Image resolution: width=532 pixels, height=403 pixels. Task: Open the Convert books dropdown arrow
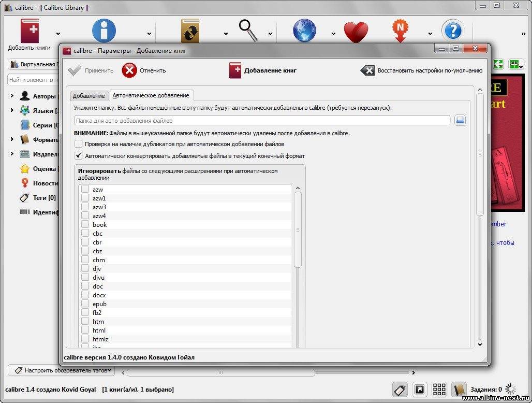click(226, 34)
